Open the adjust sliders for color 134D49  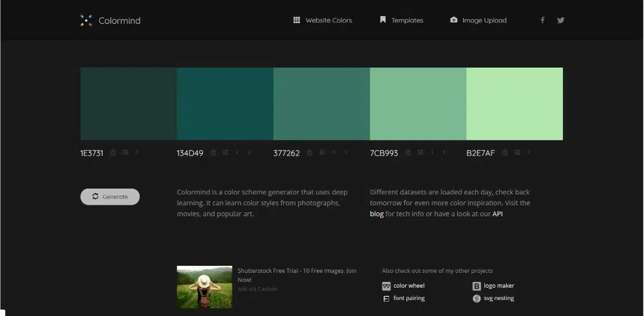pos(225,153)
